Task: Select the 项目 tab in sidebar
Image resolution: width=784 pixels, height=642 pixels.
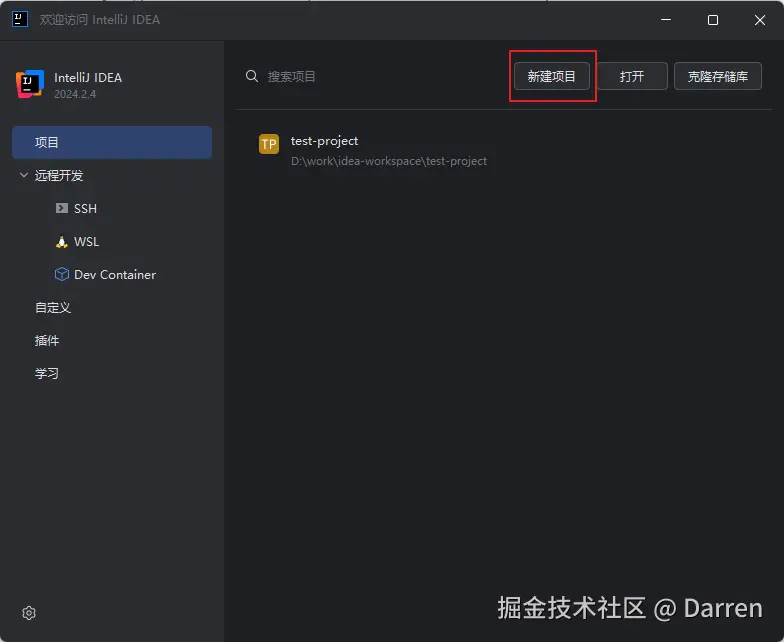Action: tap(112, 142)
